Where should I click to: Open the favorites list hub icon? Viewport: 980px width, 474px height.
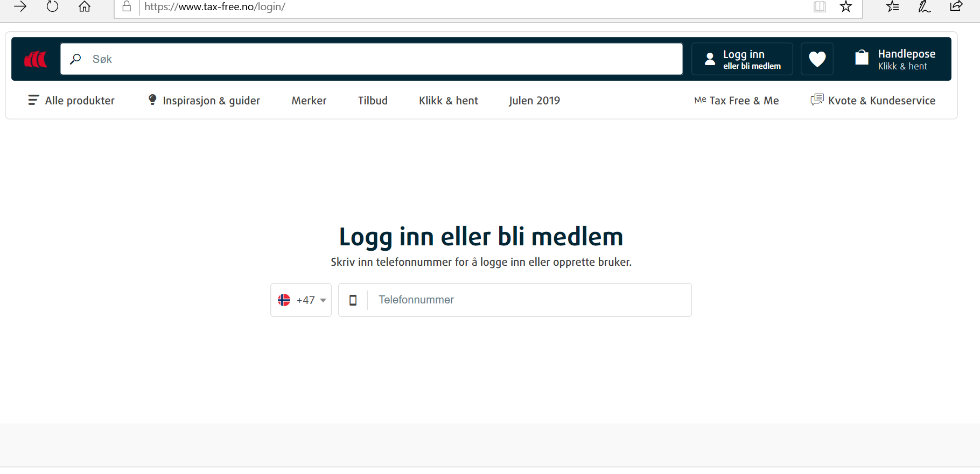tap(893, 7)
